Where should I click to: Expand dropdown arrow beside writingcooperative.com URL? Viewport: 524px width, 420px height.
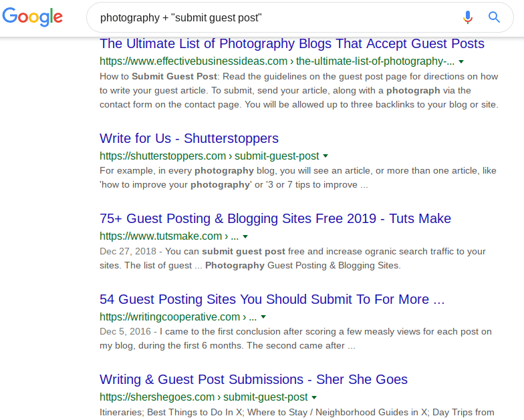tap(263, 317)
